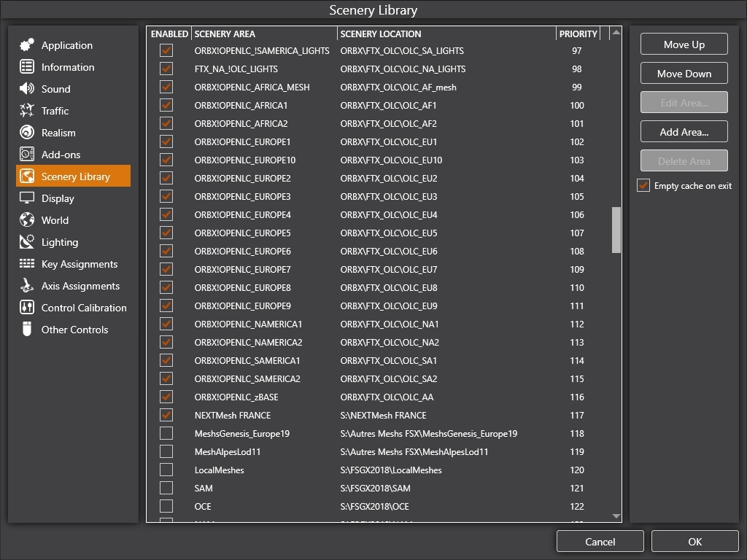Sort by the SCENERY LOCATION column header
The image size is (747, 560).
pos(446,34)
